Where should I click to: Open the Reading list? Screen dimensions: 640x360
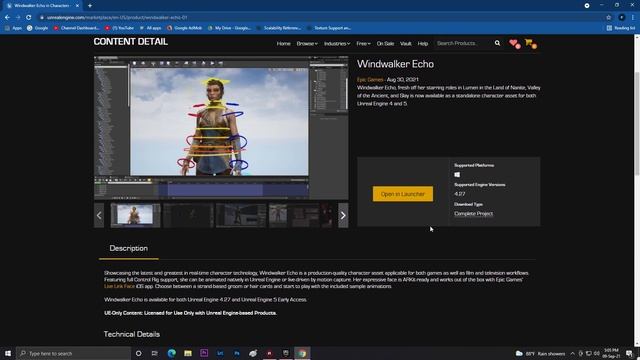(621, 28)
